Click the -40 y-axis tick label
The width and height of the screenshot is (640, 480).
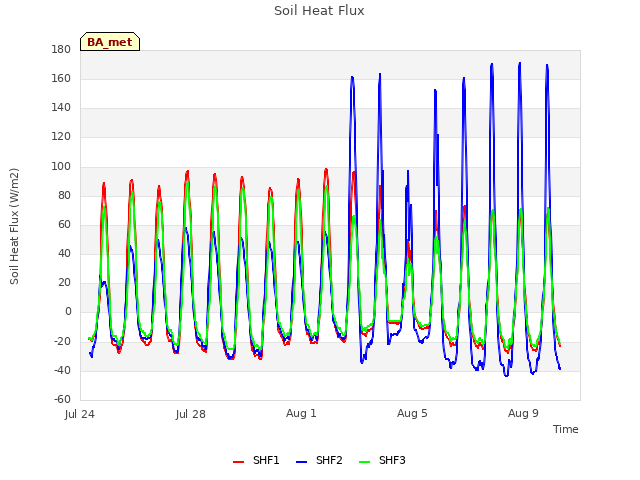[x=62, y=371]
